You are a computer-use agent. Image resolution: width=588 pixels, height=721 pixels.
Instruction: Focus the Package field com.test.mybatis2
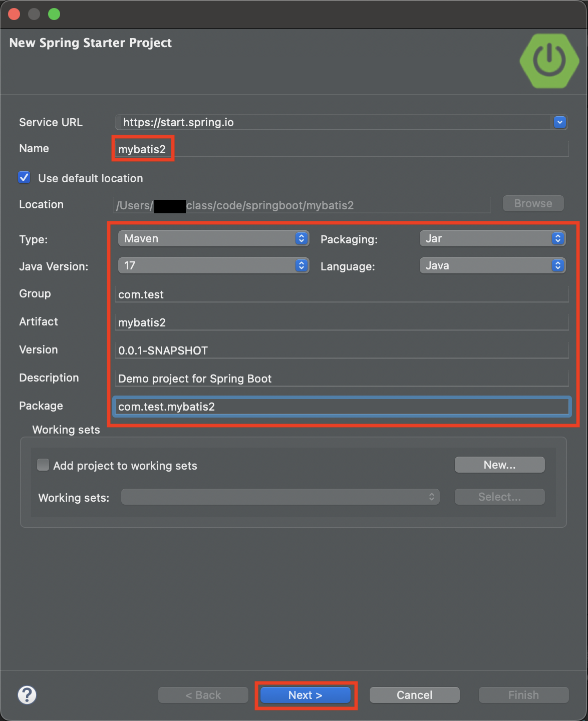[342, 407]
